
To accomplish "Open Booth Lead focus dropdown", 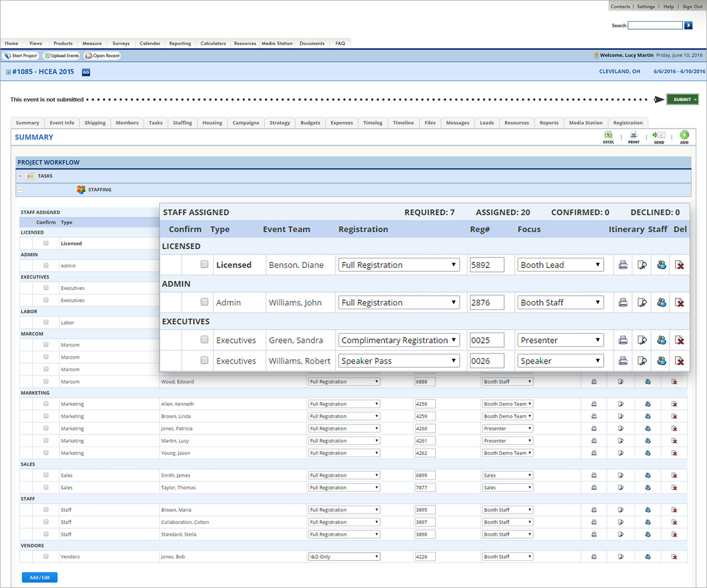I will pos(560,265).
